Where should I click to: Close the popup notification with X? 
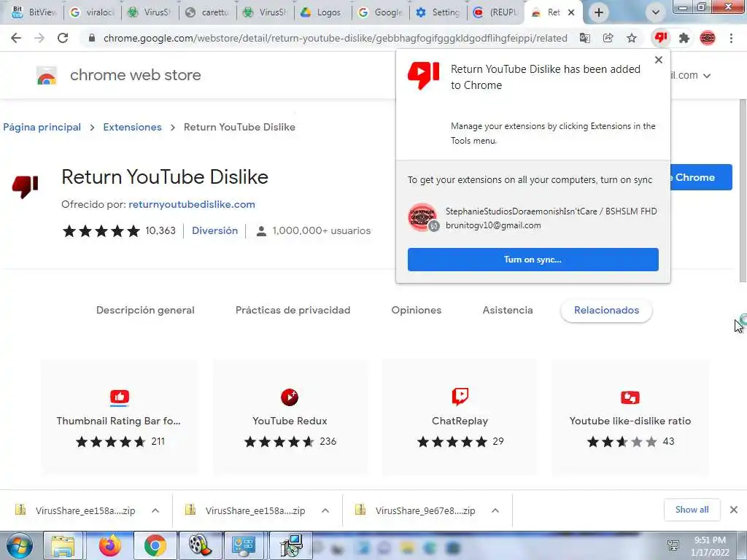(x=659, y=60)
